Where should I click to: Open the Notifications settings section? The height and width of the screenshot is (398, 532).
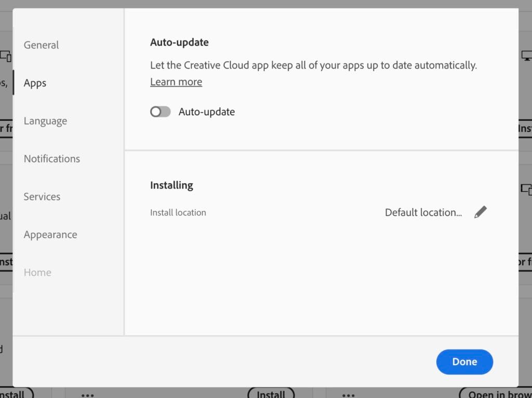click(51, 158)
